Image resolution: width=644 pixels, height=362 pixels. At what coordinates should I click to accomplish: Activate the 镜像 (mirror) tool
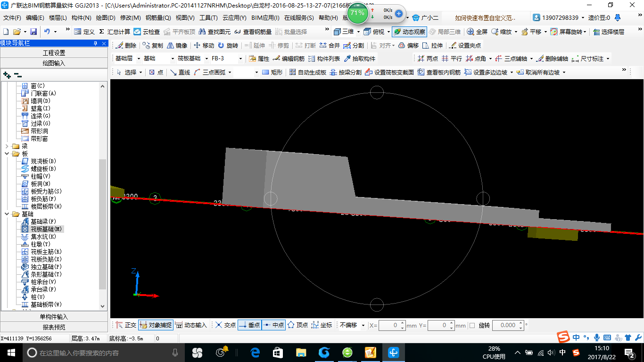[x=177, y=46]
